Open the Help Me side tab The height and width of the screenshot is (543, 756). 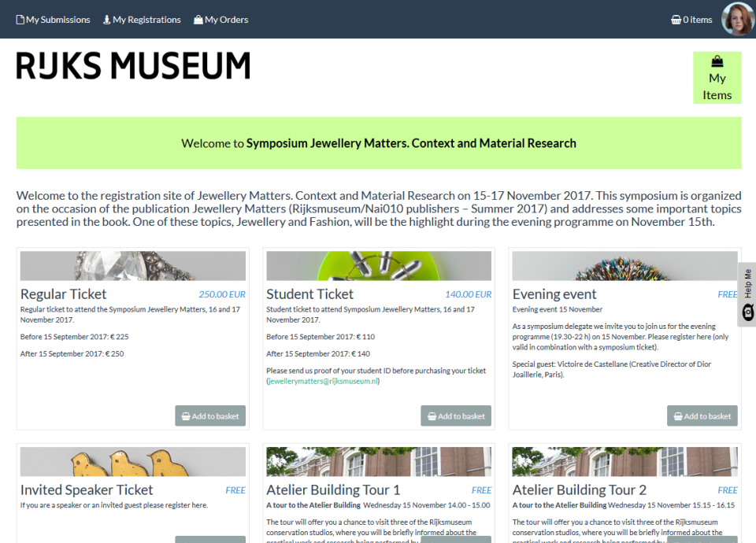(747, 294)
